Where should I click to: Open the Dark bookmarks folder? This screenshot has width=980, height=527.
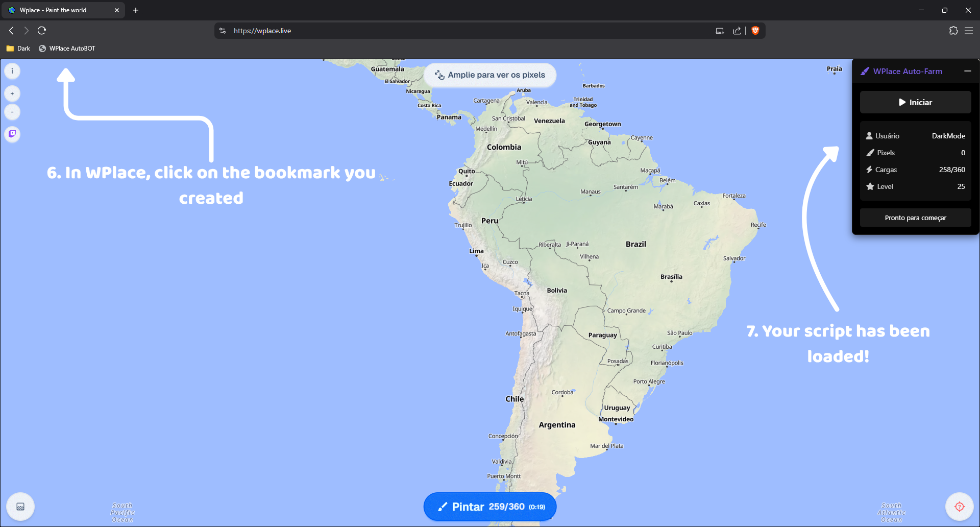pyautogui.click(x=18, y=49)
